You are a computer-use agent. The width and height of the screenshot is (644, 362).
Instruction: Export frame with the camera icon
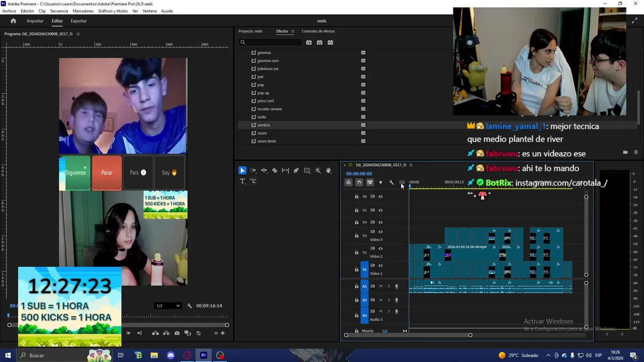pos(177,333)
